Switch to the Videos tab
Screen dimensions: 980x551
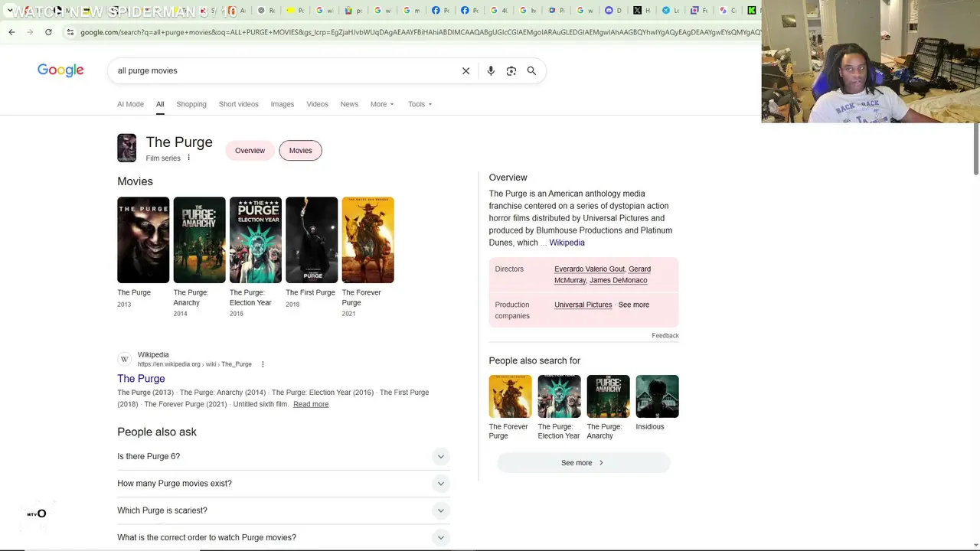[x=317, y=104]
